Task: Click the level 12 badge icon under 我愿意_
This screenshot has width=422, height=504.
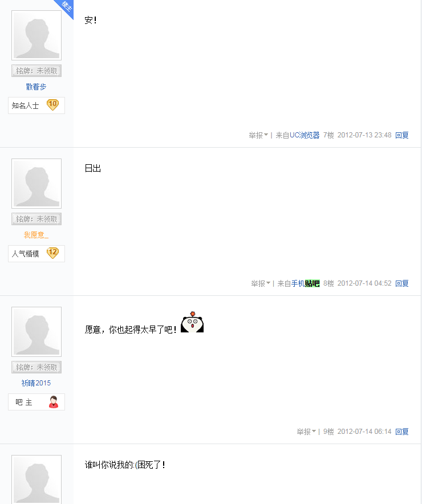Action: coord(52,253)
